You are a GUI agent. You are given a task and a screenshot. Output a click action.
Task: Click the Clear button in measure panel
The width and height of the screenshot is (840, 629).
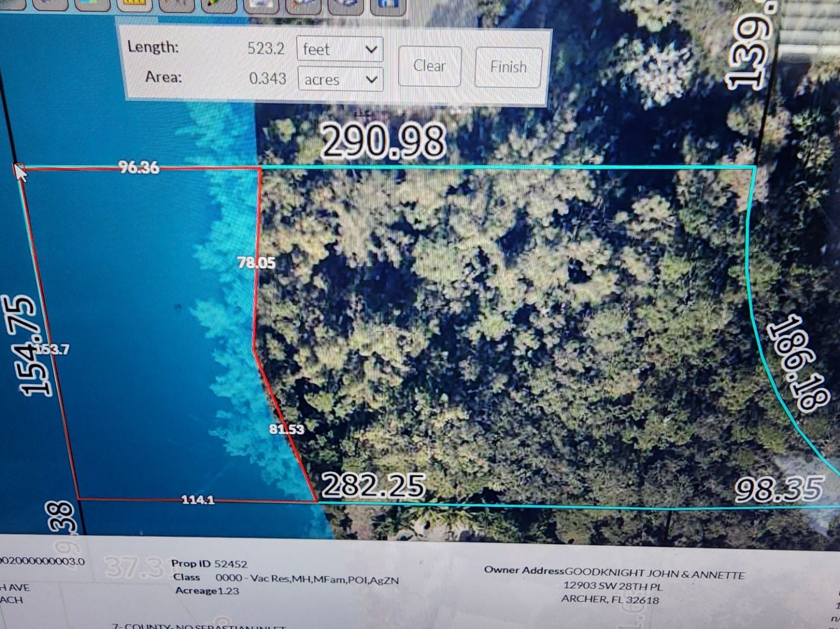click(x=430, y=66)
